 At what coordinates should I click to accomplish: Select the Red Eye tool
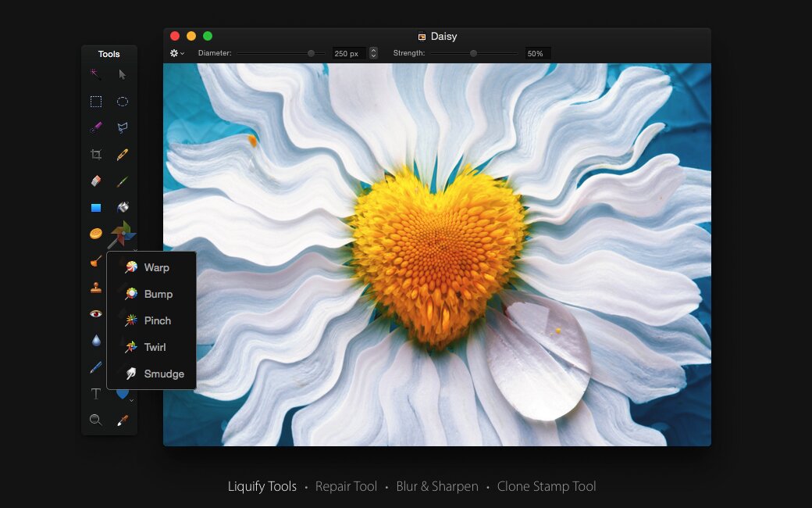(96, 313)
